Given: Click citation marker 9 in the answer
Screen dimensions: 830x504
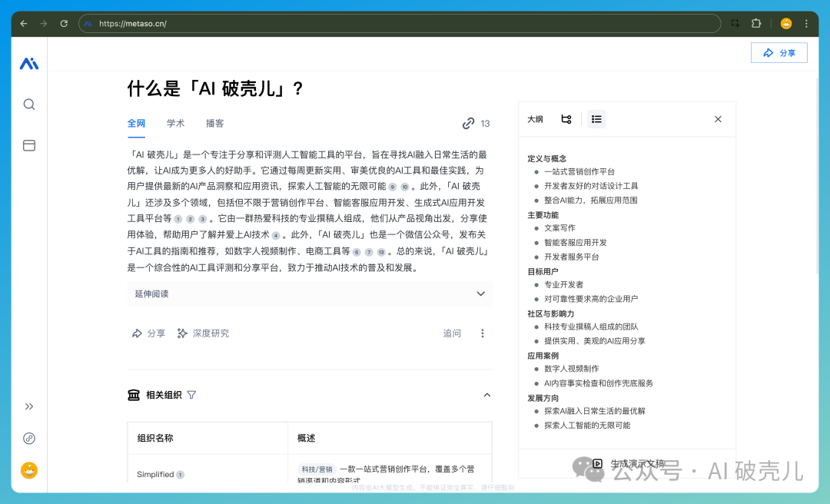Looking at the screenshot, I should click(x=392, y=187).
